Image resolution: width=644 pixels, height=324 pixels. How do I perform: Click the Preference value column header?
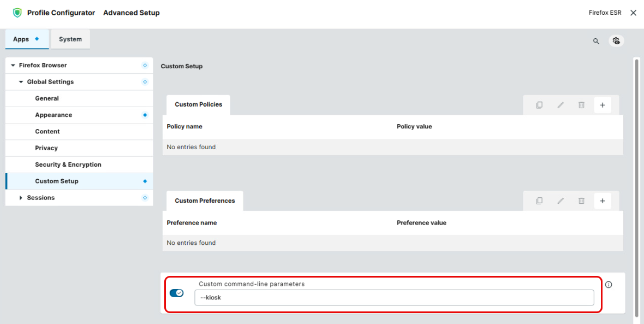[421, 223]
